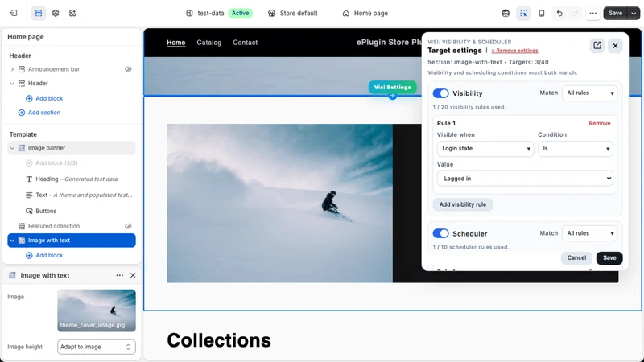
Task: Click the plus add section button below Visi Settings
Action: coord(393,96)
